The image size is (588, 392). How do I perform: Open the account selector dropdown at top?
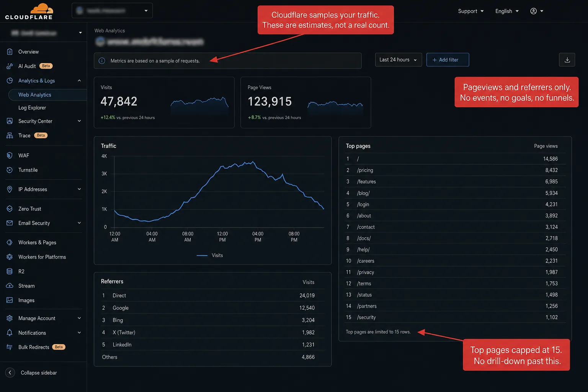[112, 11]
